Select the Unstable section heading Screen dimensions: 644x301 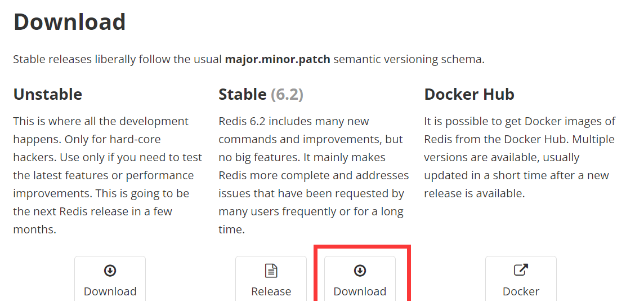pyautogui.click(x=48, y=95)
